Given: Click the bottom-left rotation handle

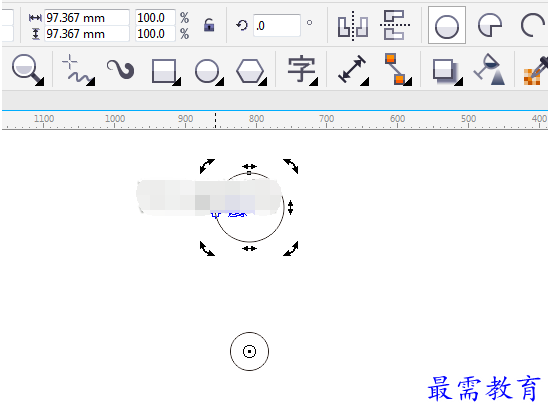Looking at the screenshot, I should (207, 248).
